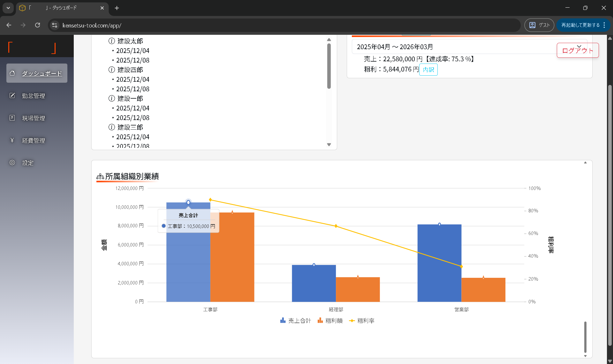Collapse the 所属組織別業績 panel arrow

[585, 163]
